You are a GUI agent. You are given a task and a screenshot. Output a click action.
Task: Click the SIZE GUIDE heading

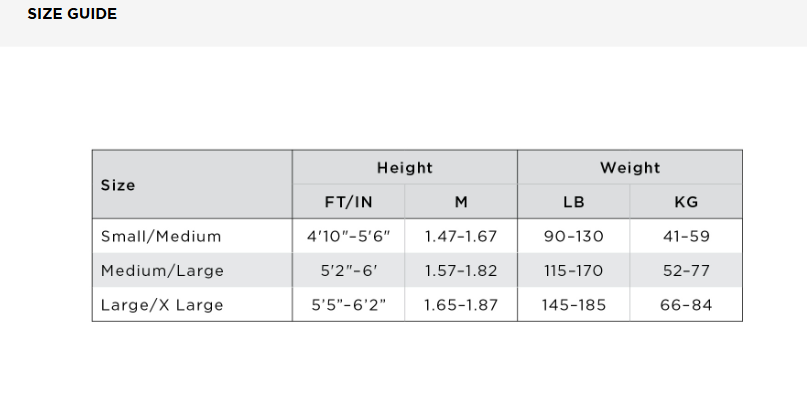click(72, 14)
